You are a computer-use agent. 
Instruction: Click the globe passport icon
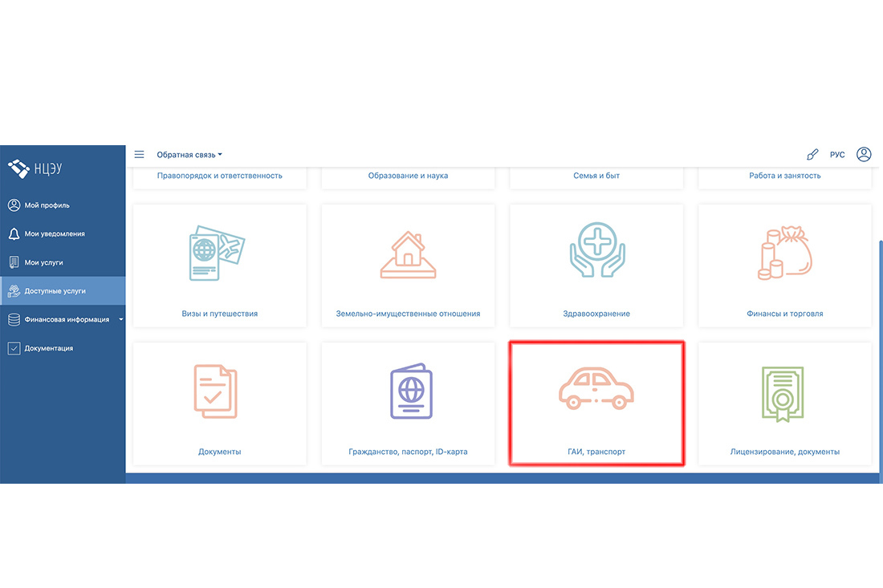click(x=411, y=391)
